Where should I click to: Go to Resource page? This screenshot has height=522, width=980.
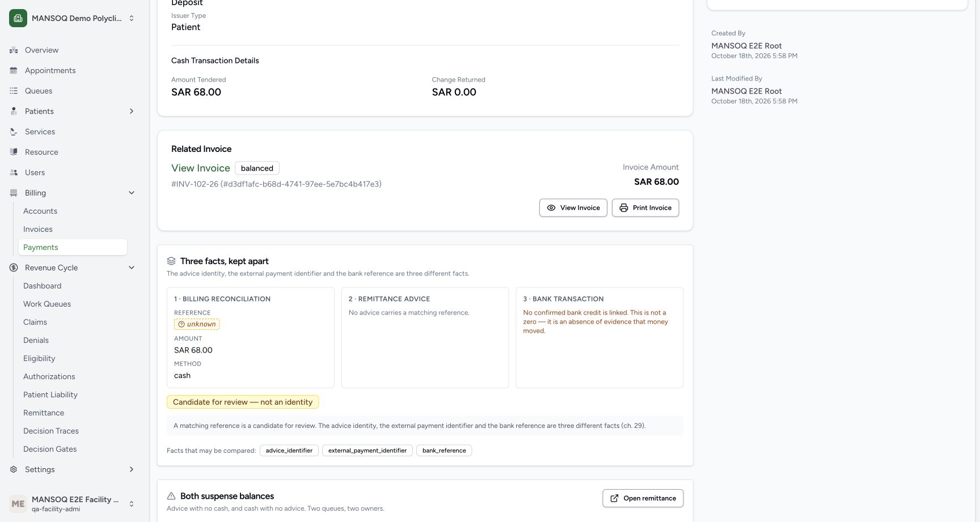41,152
